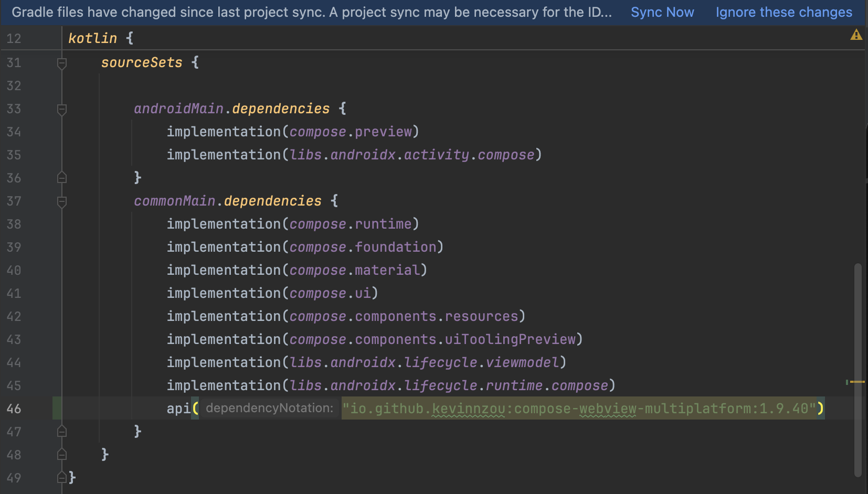The width and height of the screenshot is (868, 494).
Task: Click the yellow warning stripe mark
Action: tap(857, 382)
